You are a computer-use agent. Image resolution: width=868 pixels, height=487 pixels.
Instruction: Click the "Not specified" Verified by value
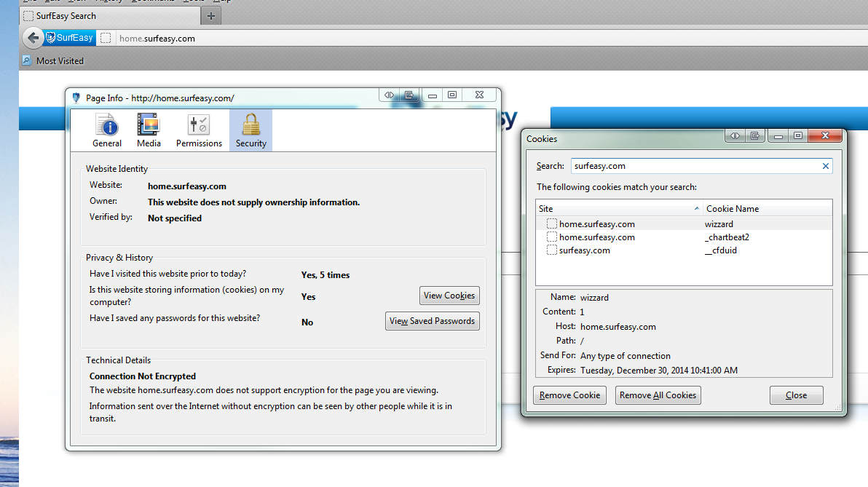coord(175,218)
